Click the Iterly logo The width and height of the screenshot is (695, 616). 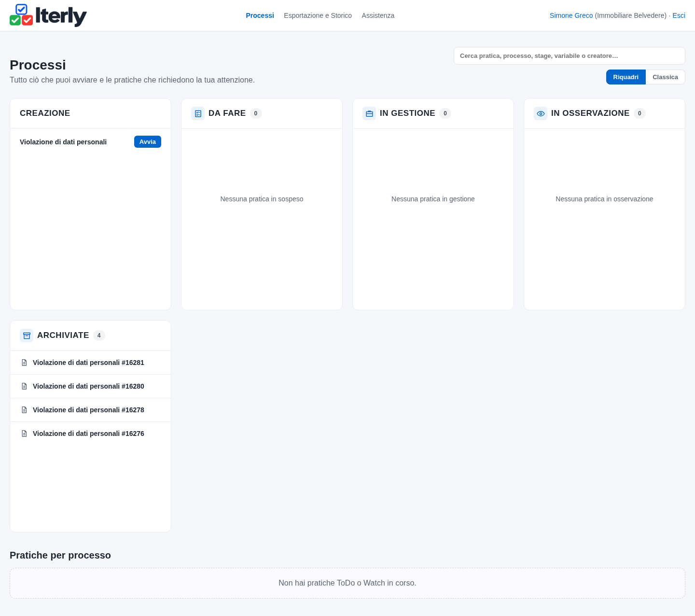[48, 15]
